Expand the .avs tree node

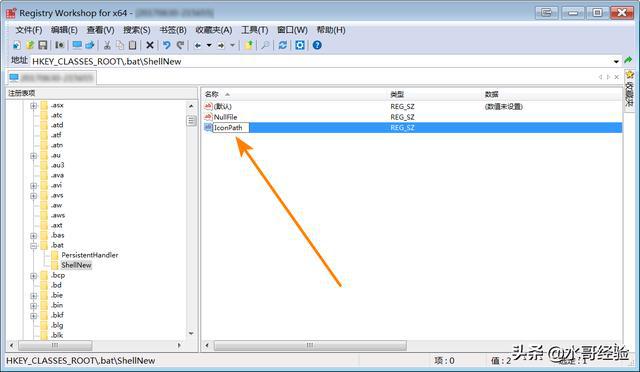tap(33, 196)
